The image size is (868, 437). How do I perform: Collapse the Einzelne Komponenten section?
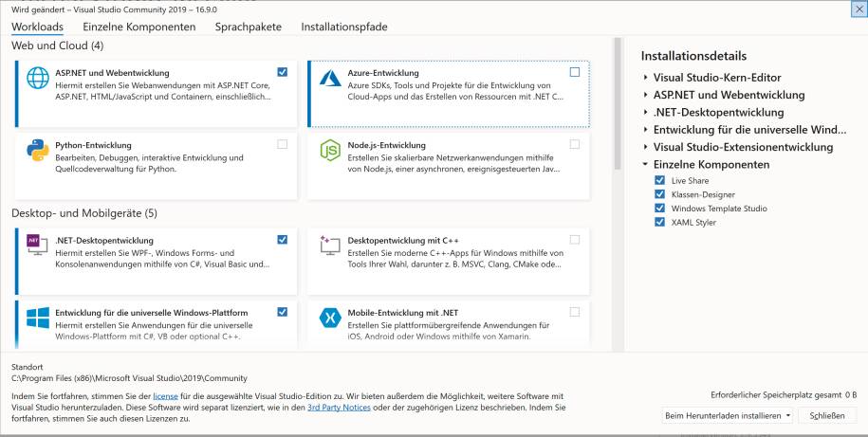pos(645,164)
